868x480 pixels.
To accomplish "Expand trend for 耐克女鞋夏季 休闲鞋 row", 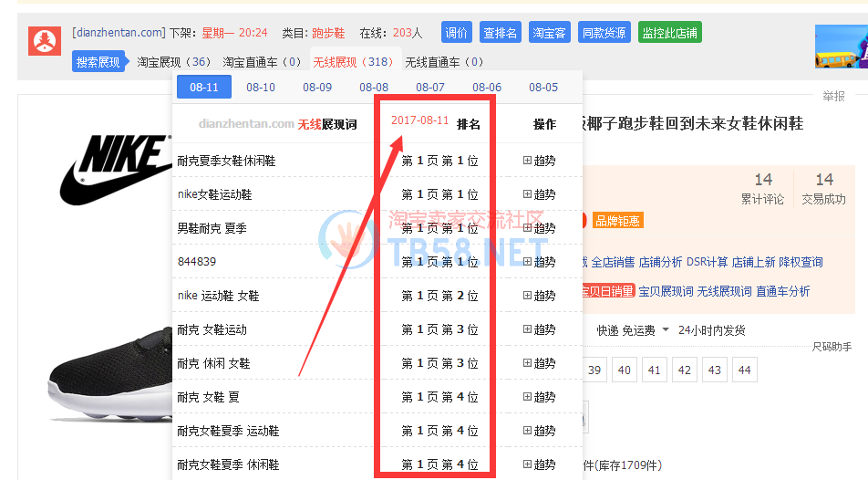I will (539, 464).
